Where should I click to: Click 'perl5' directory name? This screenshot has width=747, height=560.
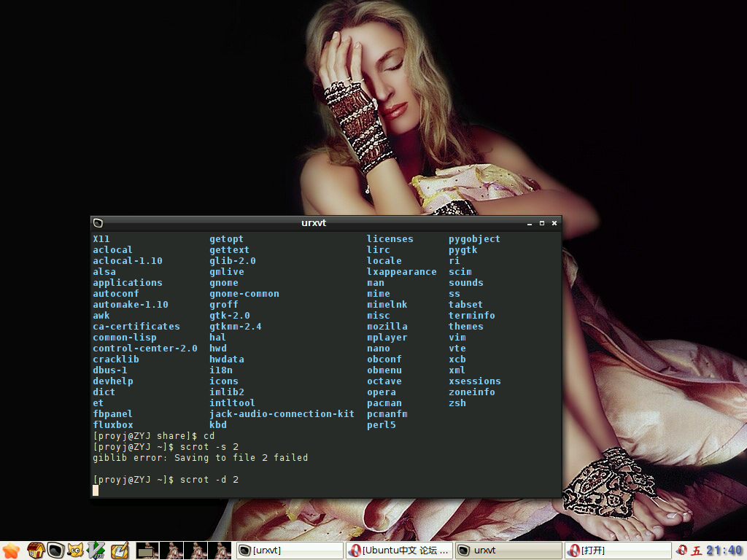pyautogui.click(x=381, y=425)
